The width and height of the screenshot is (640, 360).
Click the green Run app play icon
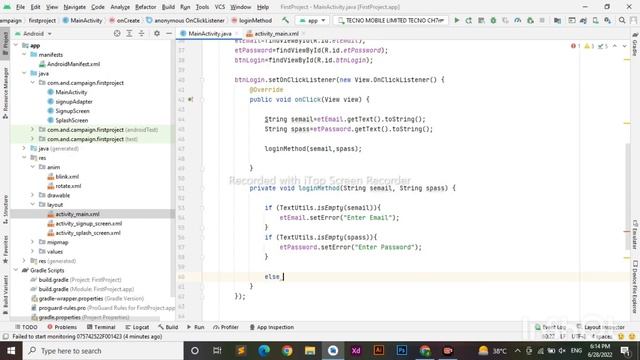[457, 20]
